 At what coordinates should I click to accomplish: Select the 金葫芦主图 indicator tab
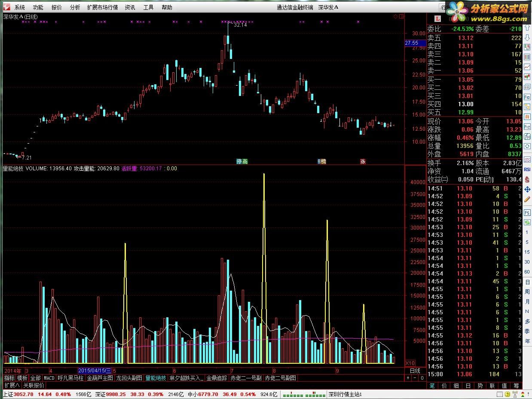pyautogui.click(x=100, y=378)
